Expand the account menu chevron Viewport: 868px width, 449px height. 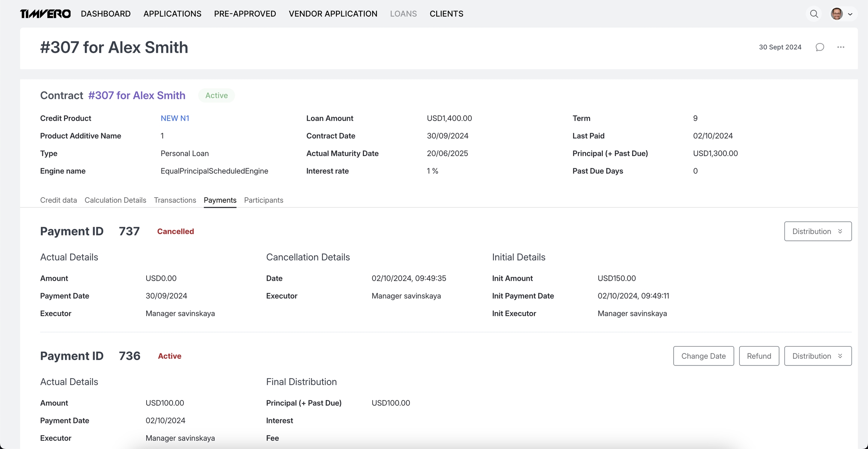pyautogui.click(x=850, y=14)
